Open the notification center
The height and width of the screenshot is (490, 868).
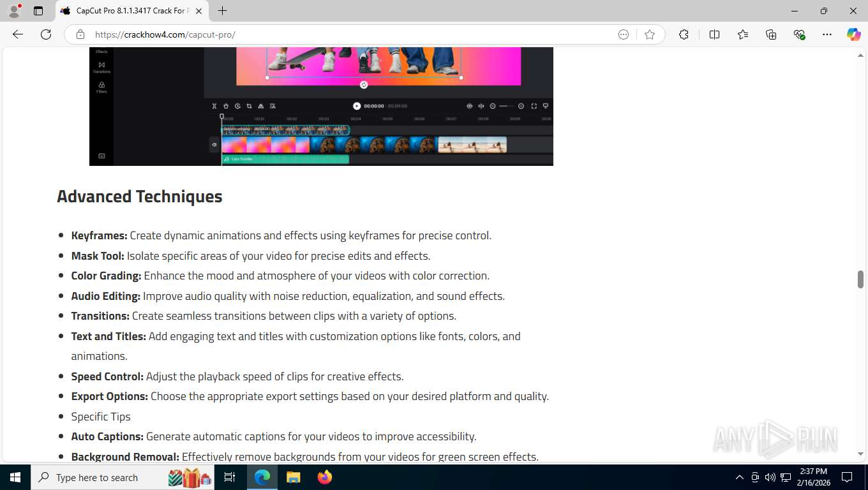[x=847, y=477]
